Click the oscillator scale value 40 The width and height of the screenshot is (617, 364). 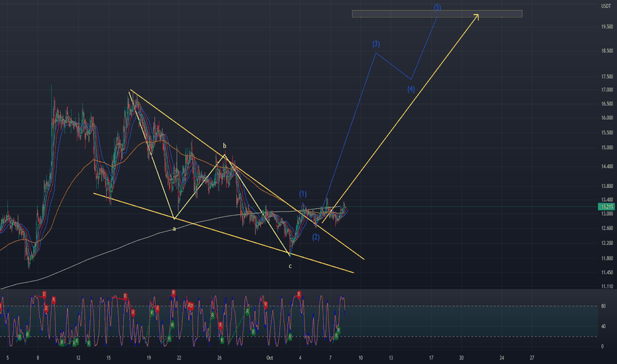(603, 327)
